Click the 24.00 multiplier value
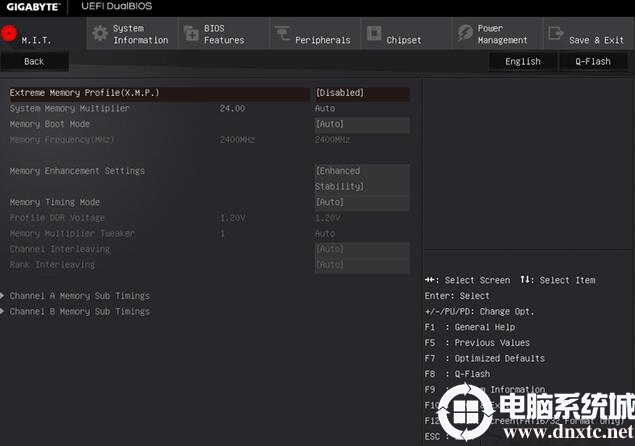 (232, 108)
